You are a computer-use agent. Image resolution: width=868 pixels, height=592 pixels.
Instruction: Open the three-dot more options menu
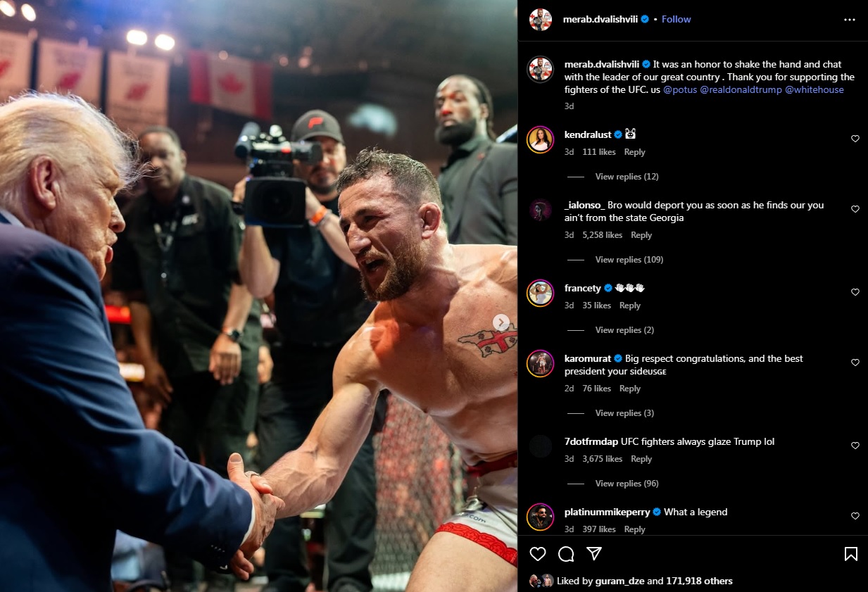[850, 20]
